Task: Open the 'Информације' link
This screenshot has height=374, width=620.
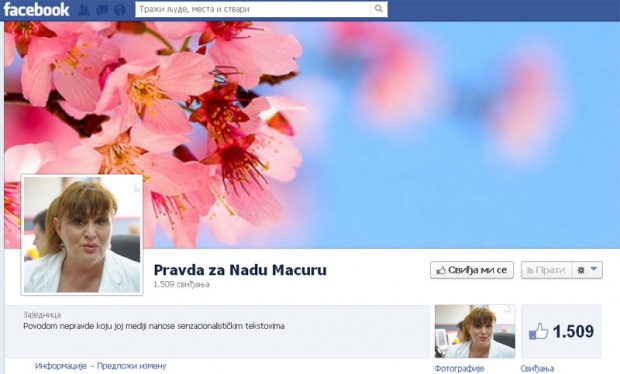Action: pos(60,366)
